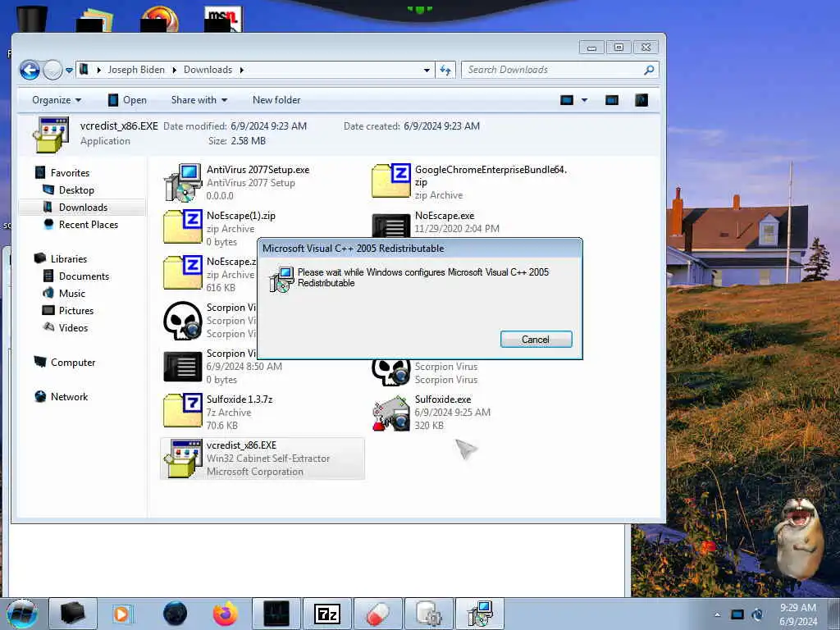This screenshot has height=630, width=840.
Task: Select GoogleChromeEnterpriseBundle64.zip archive icon
Action: (391, 180)
